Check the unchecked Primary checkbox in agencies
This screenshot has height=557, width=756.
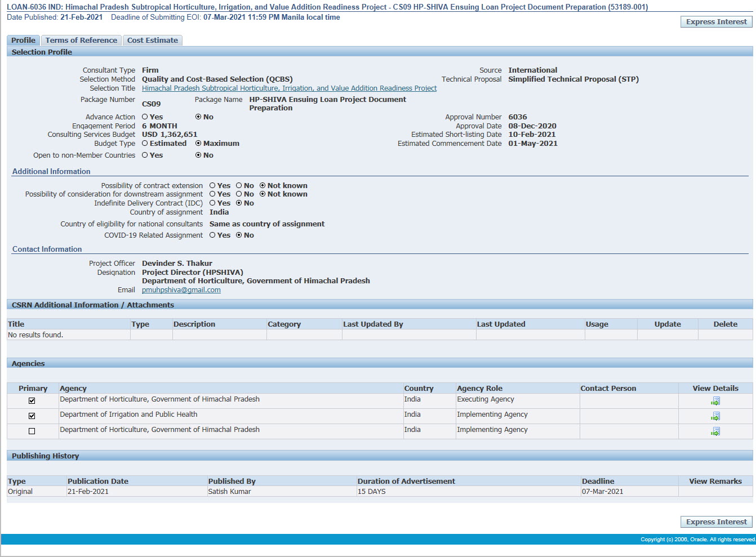[32, 431]
